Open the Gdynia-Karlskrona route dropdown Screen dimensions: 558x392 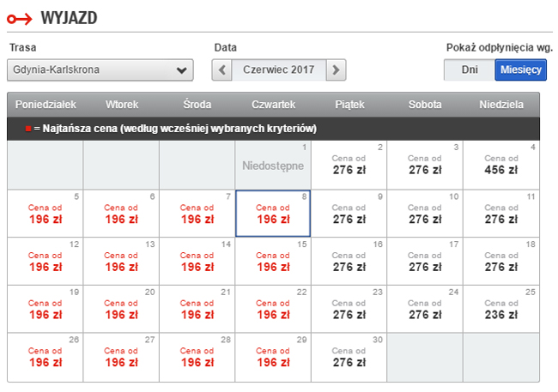(100, 69)
